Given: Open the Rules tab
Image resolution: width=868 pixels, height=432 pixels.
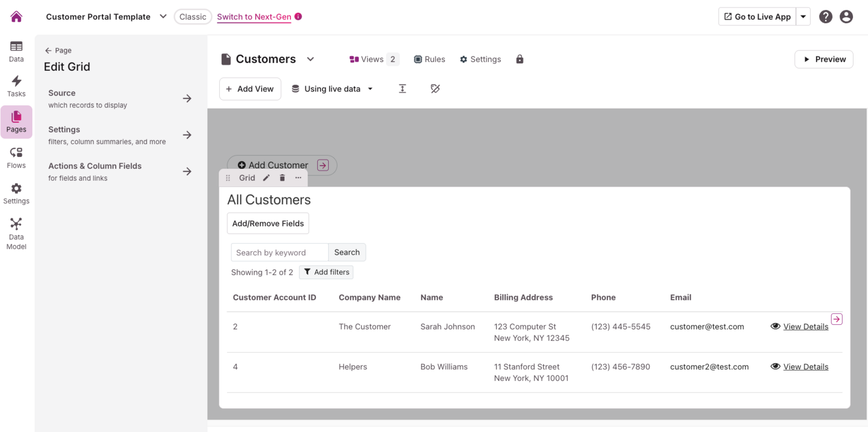Looking at the screenshot, I should coord(429,59).
